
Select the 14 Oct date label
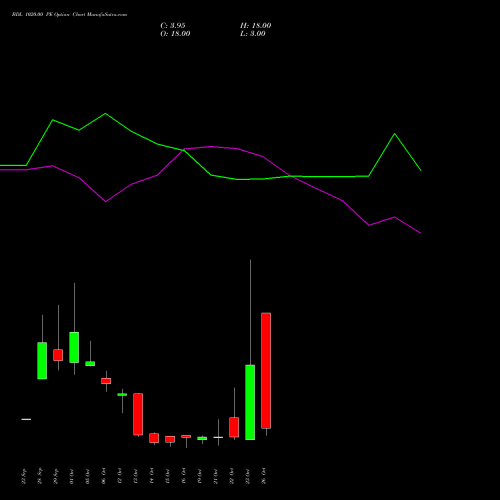pos(152,476)
